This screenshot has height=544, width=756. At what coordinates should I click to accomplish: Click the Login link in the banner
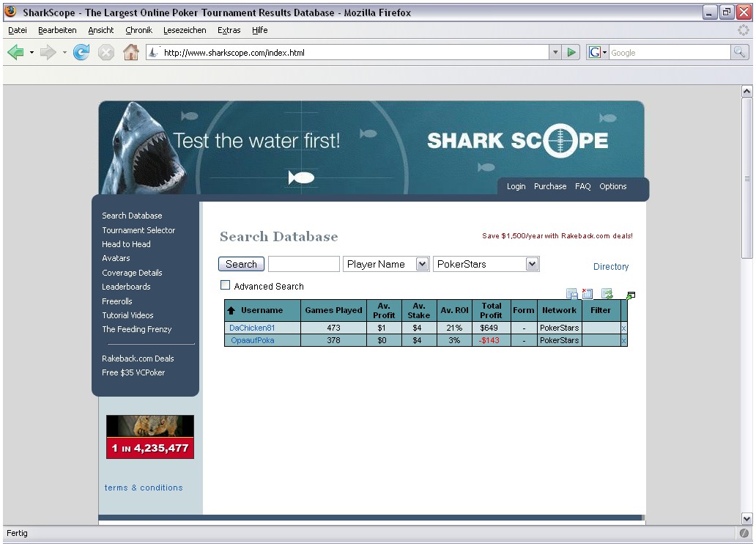click(x=516, y=186)
